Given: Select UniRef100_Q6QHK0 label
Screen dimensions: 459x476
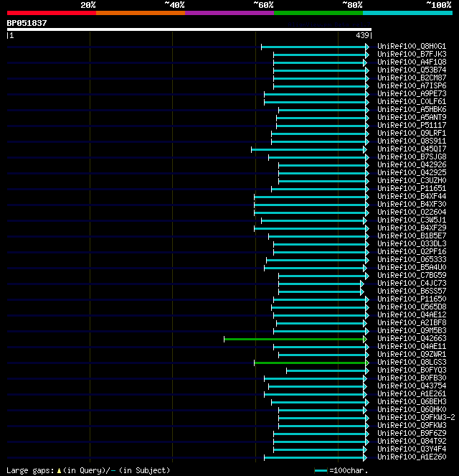Looking at the screenshot, I should [412, 409].
